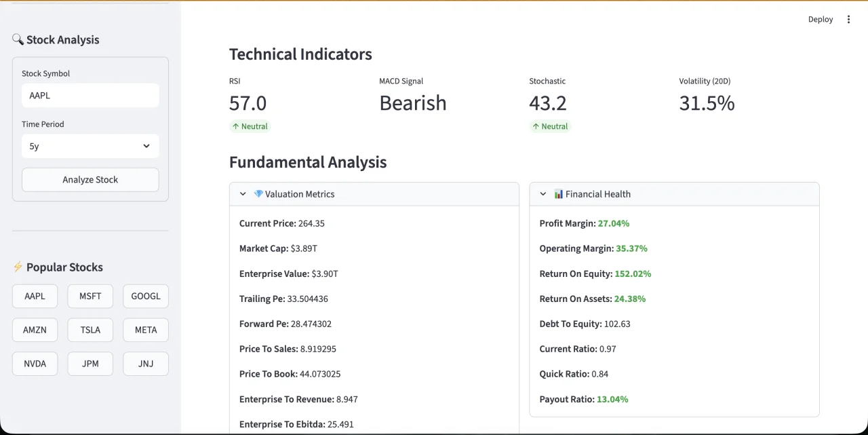Screen dimensions: 868x435
Task: Click the Neutral badge under RSI
Action: click(250, 126)
